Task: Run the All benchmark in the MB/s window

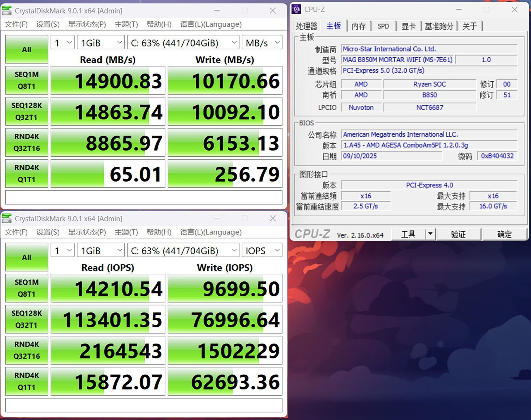Action: point(27,49)
